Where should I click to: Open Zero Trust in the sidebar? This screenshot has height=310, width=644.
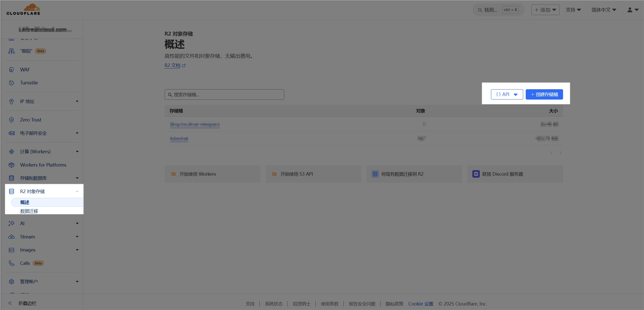pyautogui.click(x=31, y=120)
